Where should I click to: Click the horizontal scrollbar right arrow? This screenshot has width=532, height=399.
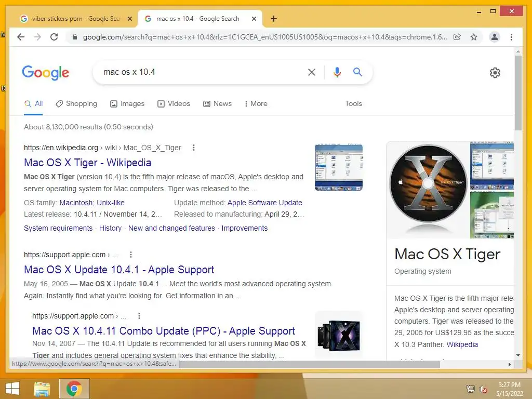(509, 364)
